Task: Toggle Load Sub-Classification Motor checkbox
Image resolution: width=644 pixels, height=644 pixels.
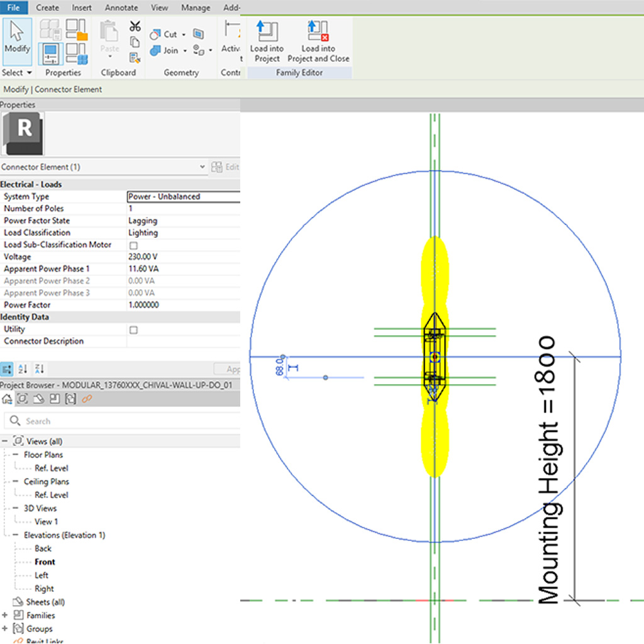Action: tap(133, 245)
